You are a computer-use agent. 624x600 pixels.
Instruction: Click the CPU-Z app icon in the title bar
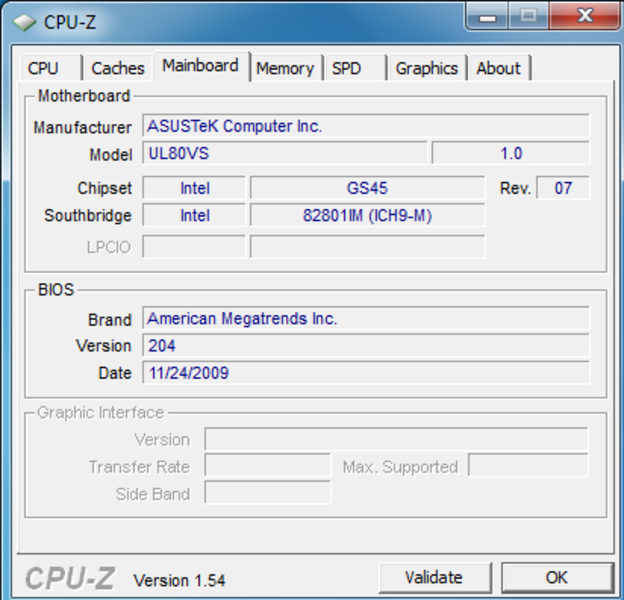[25, 22]
